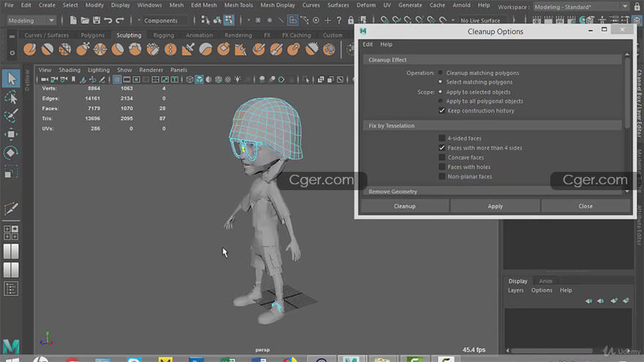Activate the Lasso select tool

click(x=11, y=97)
